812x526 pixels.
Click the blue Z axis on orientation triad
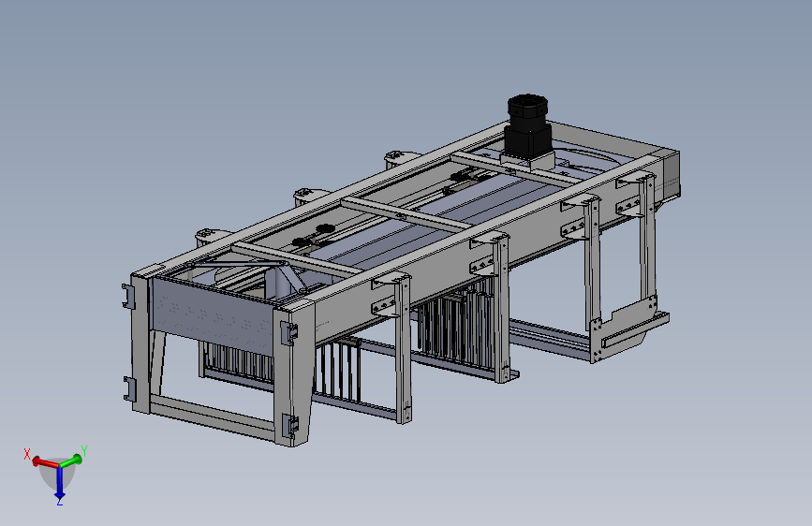coord(60,481)
